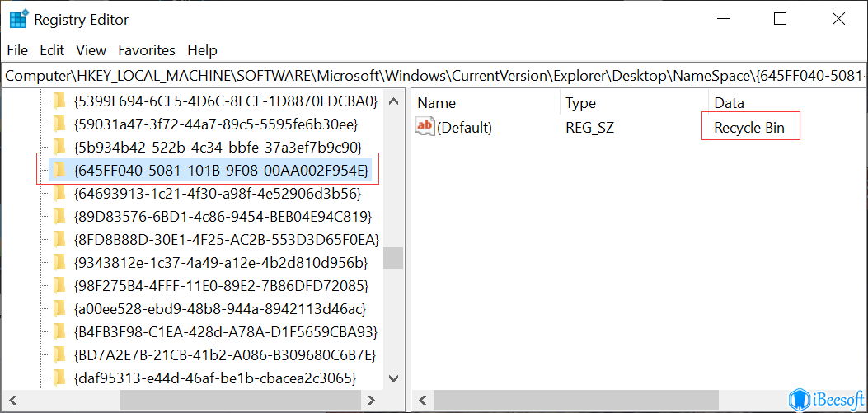Select key {a00ee528-ebd9-48b8-944a-8942113d46ac}
Screen dimensions: 868x413
tap(219, 309)
